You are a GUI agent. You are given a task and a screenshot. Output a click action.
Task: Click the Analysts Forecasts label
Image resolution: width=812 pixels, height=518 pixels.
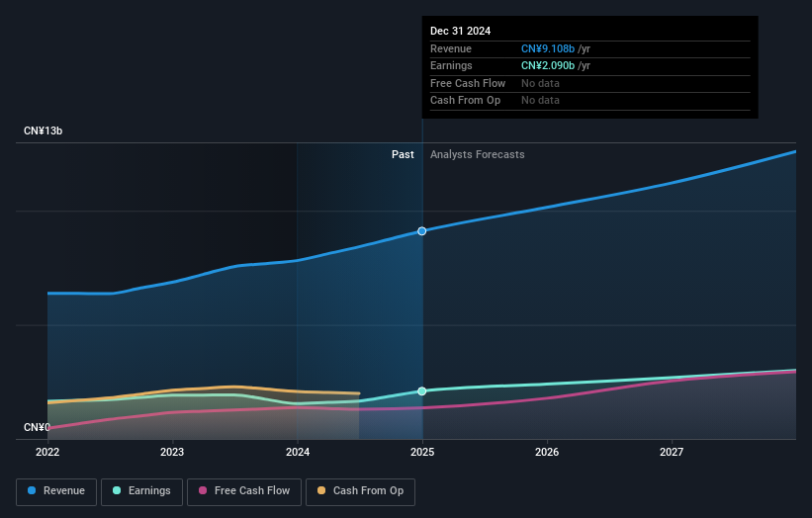[477, 155]
